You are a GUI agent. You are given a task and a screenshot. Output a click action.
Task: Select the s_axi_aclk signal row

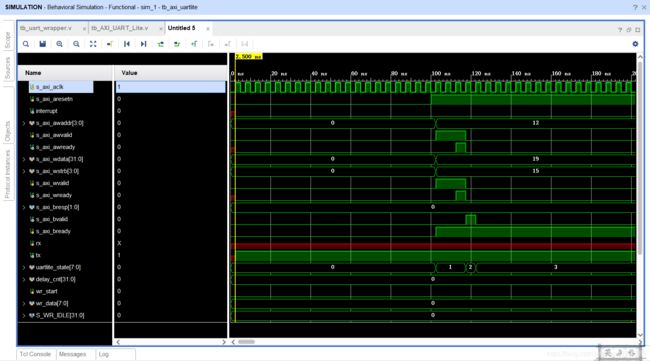coord(61,87)
